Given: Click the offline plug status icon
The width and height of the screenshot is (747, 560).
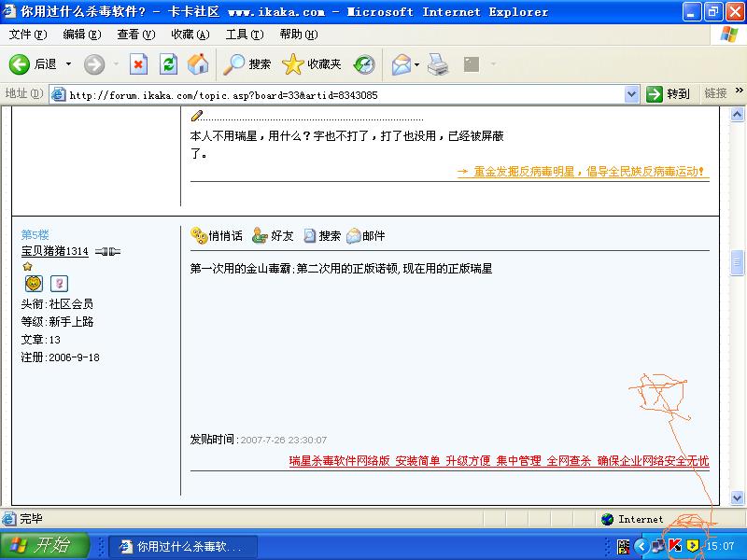Looking at the screenshot, I should 107,251.
